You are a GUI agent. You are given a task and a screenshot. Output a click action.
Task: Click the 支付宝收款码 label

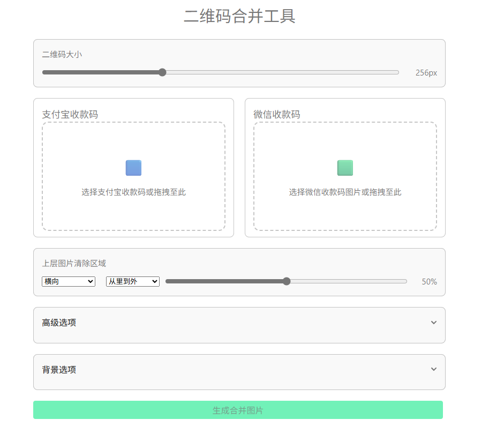70,114
